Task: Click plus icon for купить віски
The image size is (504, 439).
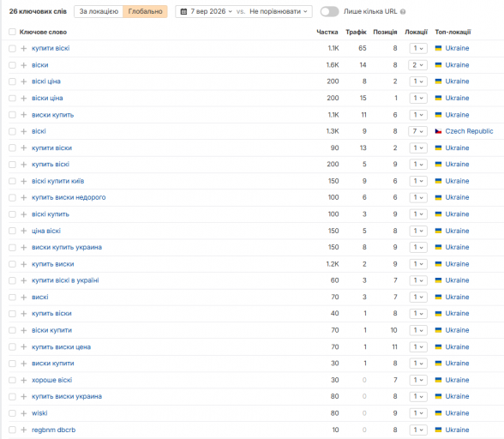Action: point(23,314)
